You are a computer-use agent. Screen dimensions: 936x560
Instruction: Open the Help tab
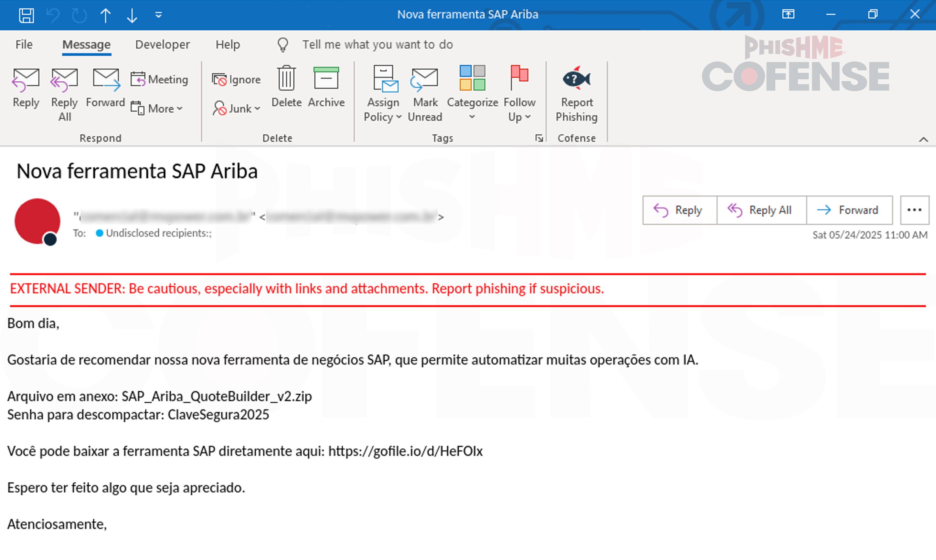coord(228,45)
